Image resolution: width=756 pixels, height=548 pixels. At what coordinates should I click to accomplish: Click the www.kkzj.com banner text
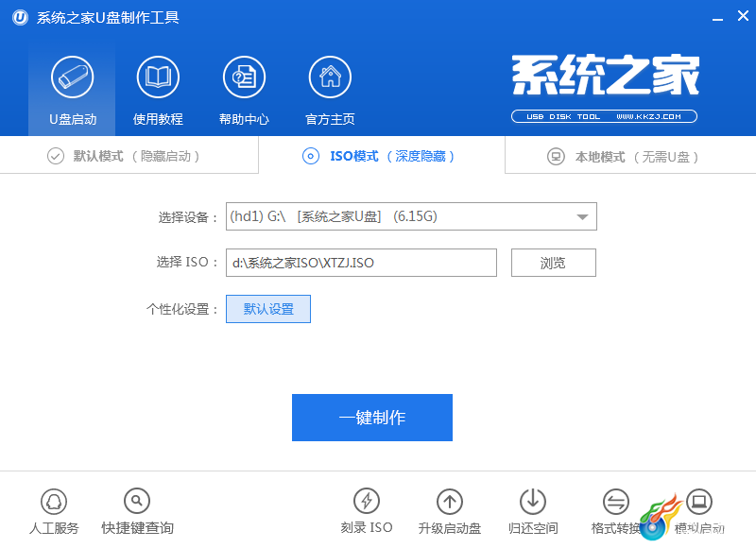[x=648, y=116]
